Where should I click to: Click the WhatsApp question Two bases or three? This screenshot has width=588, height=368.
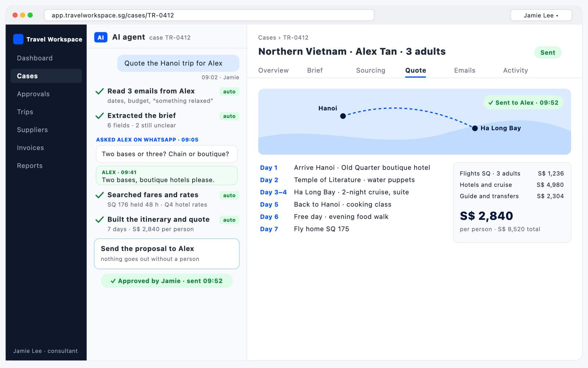click(x=167, y=154)
